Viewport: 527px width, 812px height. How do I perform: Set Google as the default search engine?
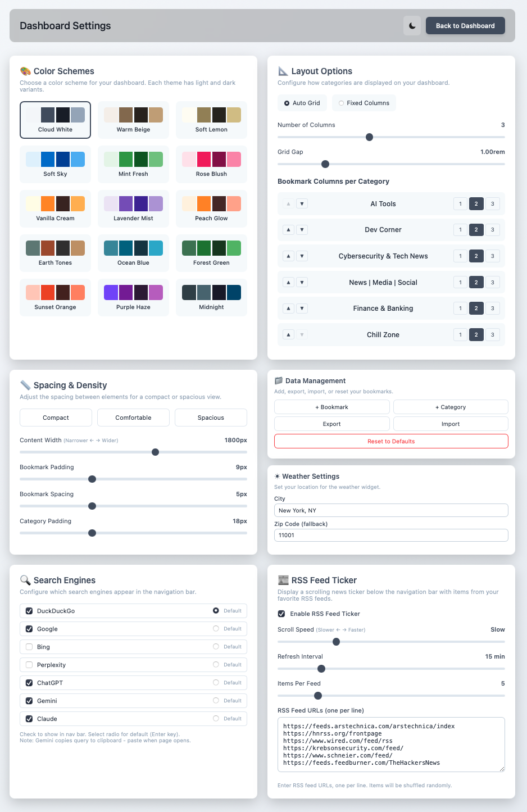pyautogui.click(x=215, y=628)
